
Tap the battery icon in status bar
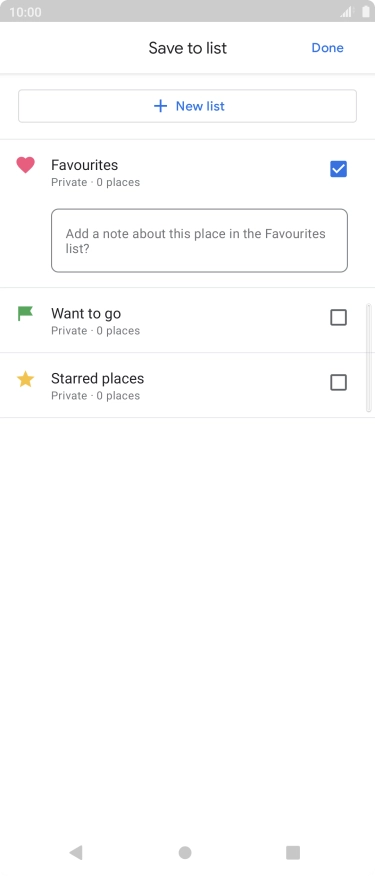coord(365,12)
